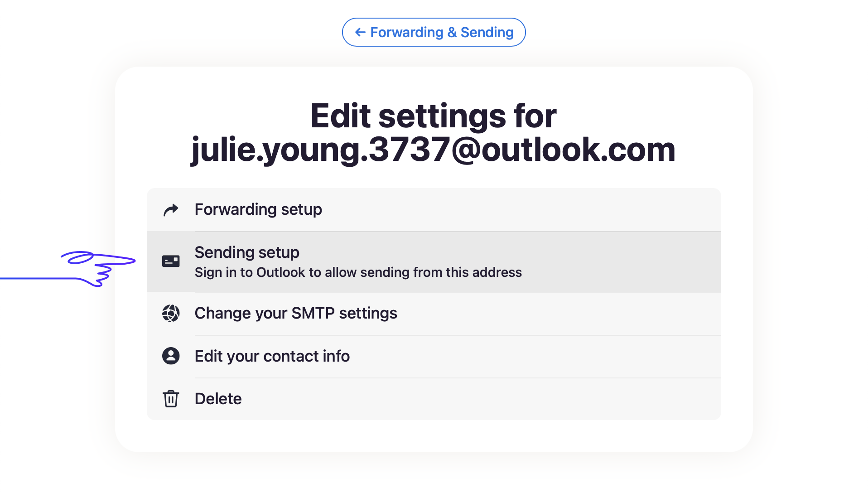
Task: Click empty space in contact info row
Action: point(535,356)
